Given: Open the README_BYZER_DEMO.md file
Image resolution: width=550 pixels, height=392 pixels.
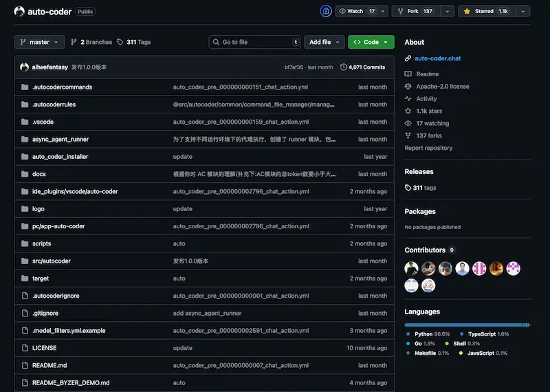Looking at the screenshot, I should 71,382.
